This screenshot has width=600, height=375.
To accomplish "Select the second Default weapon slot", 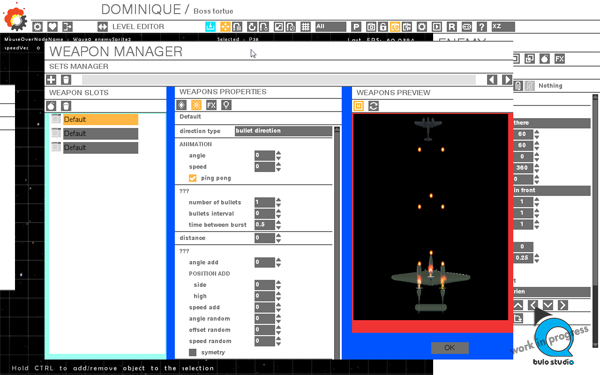I will point(100,134).
